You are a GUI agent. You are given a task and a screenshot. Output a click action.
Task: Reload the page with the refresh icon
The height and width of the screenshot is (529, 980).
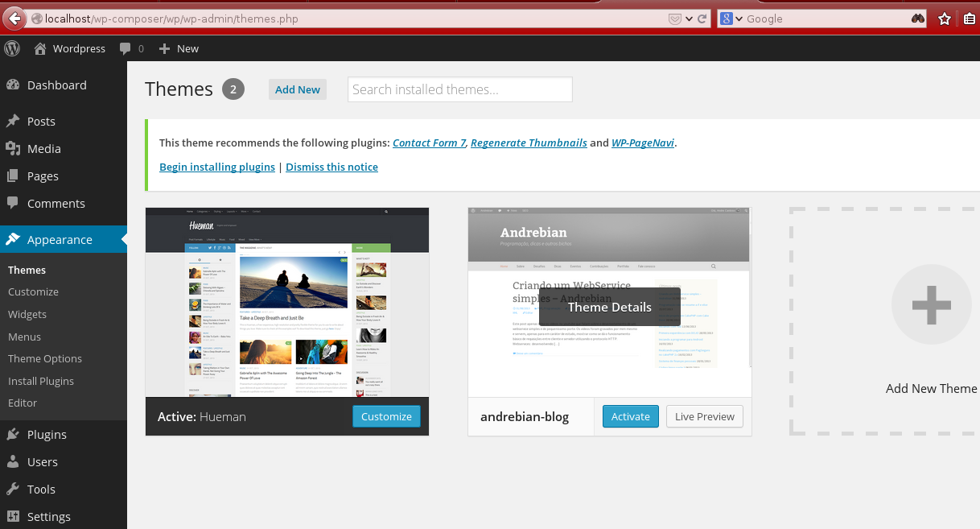click(702, 19)
